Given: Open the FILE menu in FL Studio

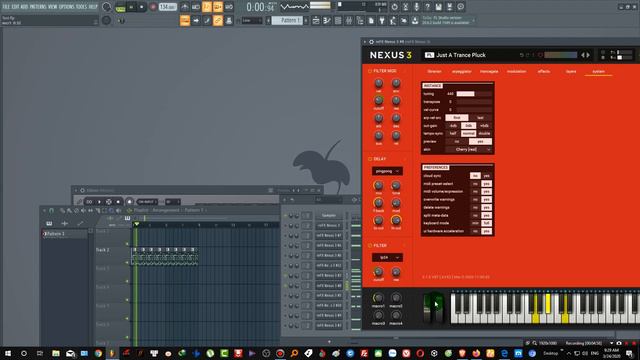Looking at the screenshot, I should [x=6, y=7].
